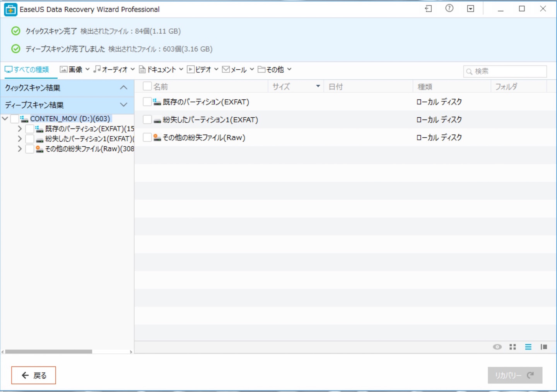Check その他の紛失ファイル tree node checkbox
This screenshot has width=557, height=392.
(29, 149)
